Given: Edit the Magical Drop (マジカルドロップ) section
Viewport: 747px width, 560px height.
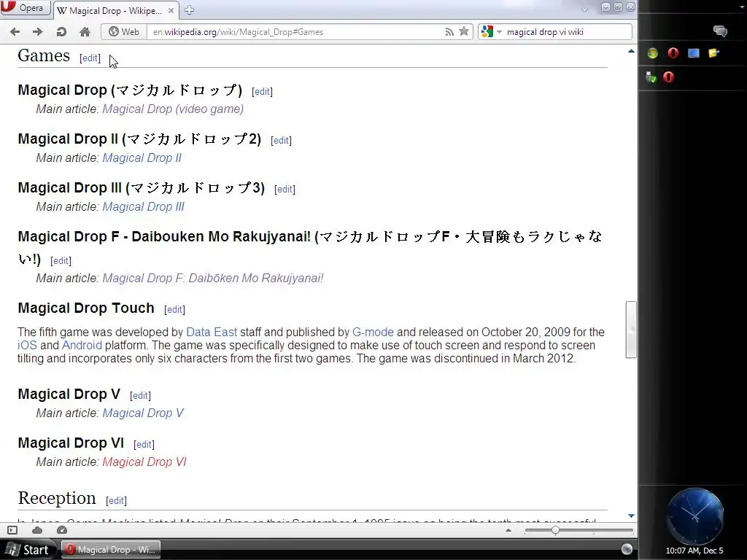Looking at the screenshot, I should [x=262, y=91].
